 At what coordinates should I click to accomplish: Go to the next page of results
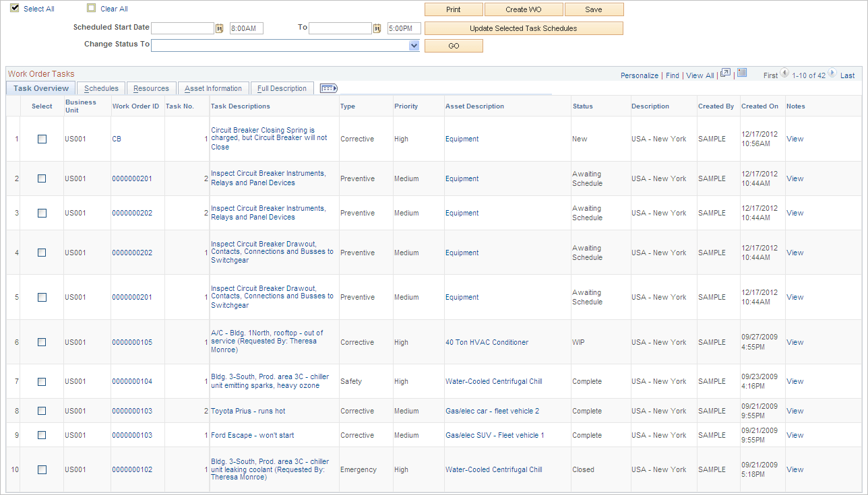832,75
